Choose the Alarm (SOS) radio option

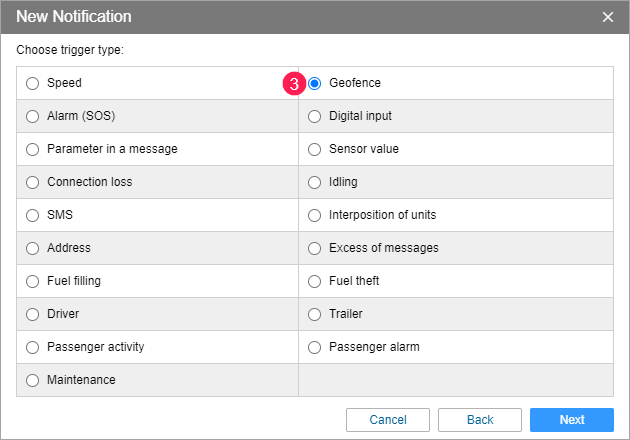click(x=33, y=116)
